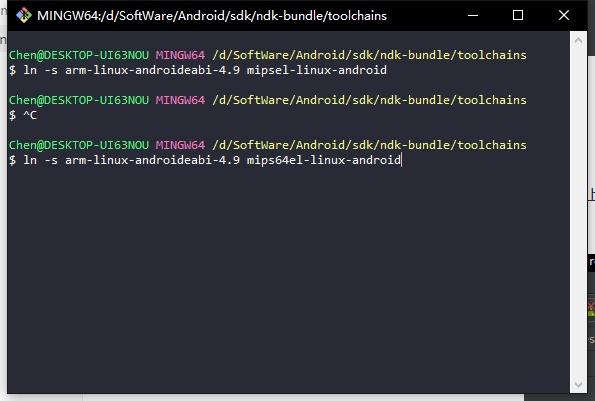The image size is (595, 401).
Task: Click the third Chen@DESKTOP-UI63NOU prompt text
Action: click(79, 145)
